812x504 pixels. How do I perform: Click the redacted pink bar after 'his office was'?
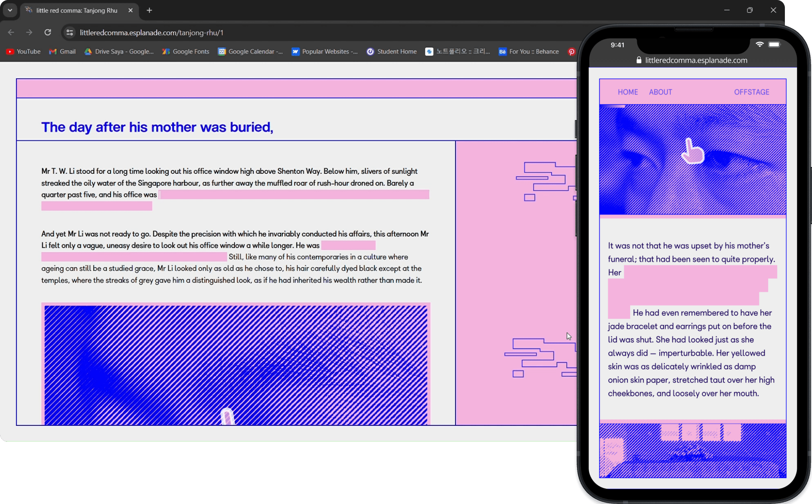pyautogui.click(x=294, y=195)
